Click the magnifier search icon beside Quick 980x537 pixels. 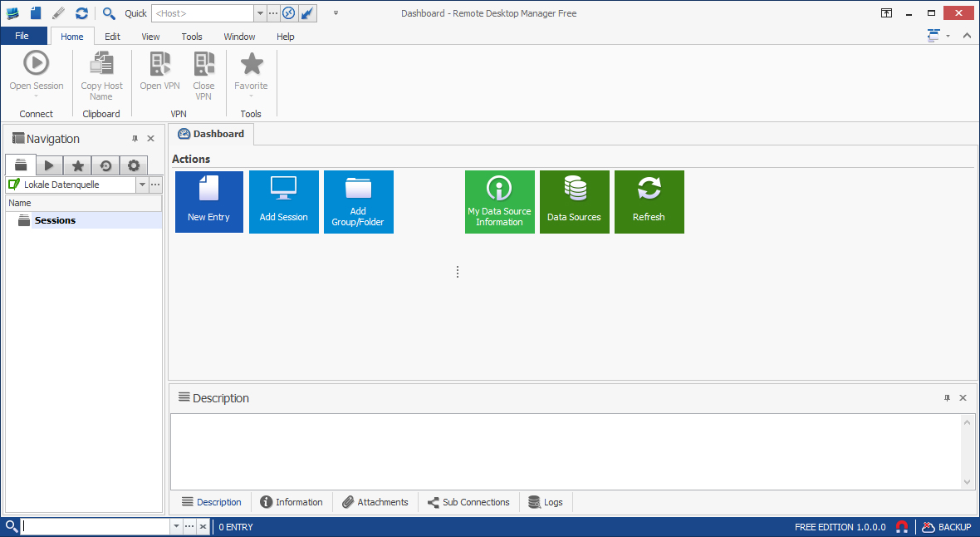(x=109, y=13)
